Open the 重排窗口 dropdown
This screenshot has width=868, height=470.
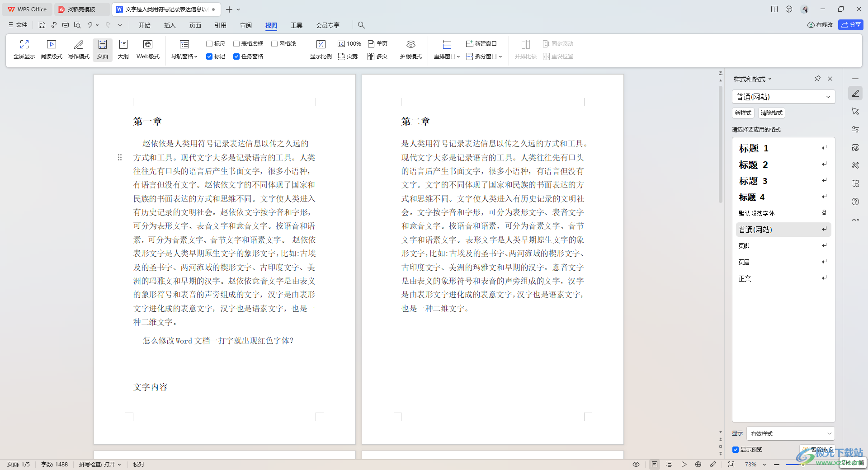(x=447, y=56)
